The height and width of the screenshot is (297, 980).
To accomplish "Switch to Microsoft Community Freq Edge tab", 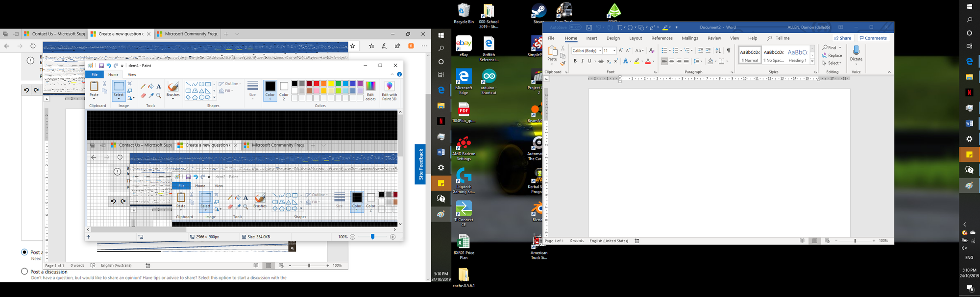I will tap(187, 34).
